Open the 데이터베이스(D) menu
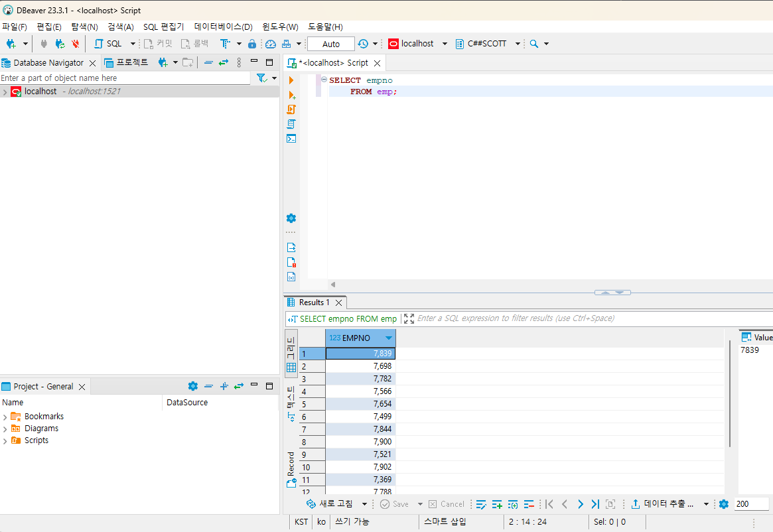The height and width of the screenshot is (532, 773). [x=223, y=27]
